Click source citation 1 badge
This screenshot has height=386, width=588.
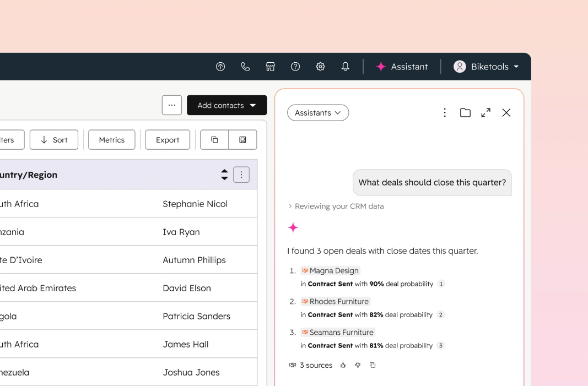[x=441, y=284]
